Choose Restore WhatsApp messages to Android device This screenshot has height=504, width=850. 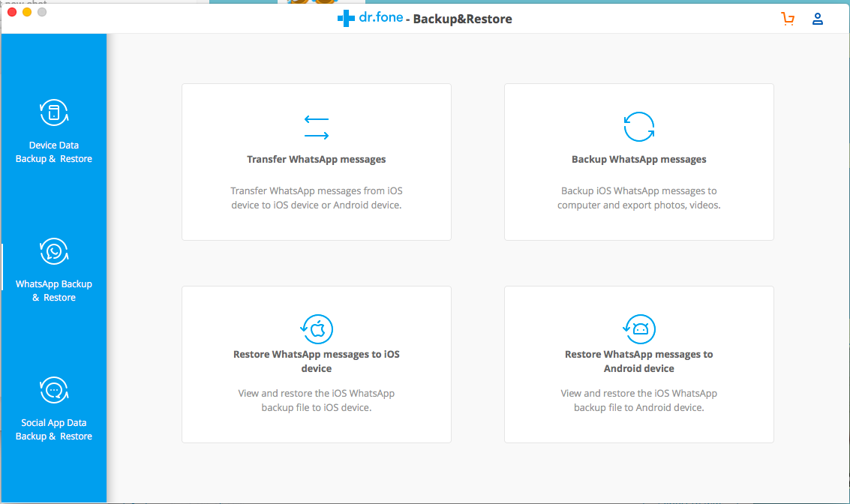coord(639,361)
